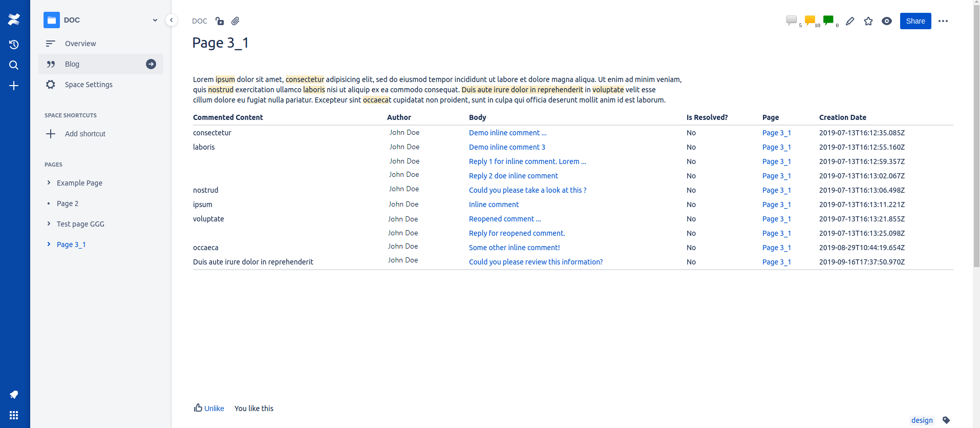Open search magnifier in sidebar

pos(14,65)
